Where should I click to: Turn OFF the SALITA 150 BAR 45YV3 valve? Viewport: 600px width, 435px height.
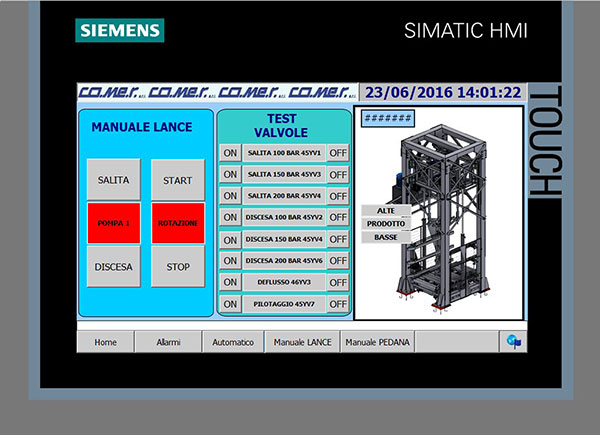coord(338,174)
